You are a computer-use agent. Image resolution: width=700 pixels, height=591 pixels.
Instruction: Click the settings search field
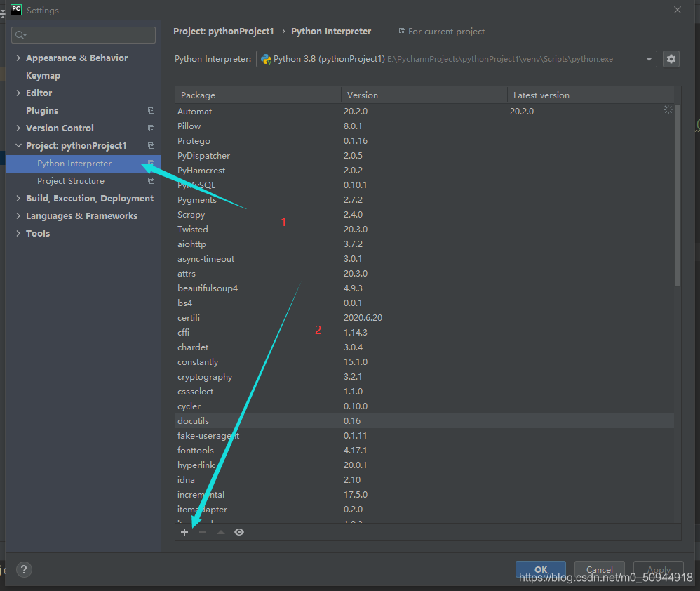click(x=84, y=35)
